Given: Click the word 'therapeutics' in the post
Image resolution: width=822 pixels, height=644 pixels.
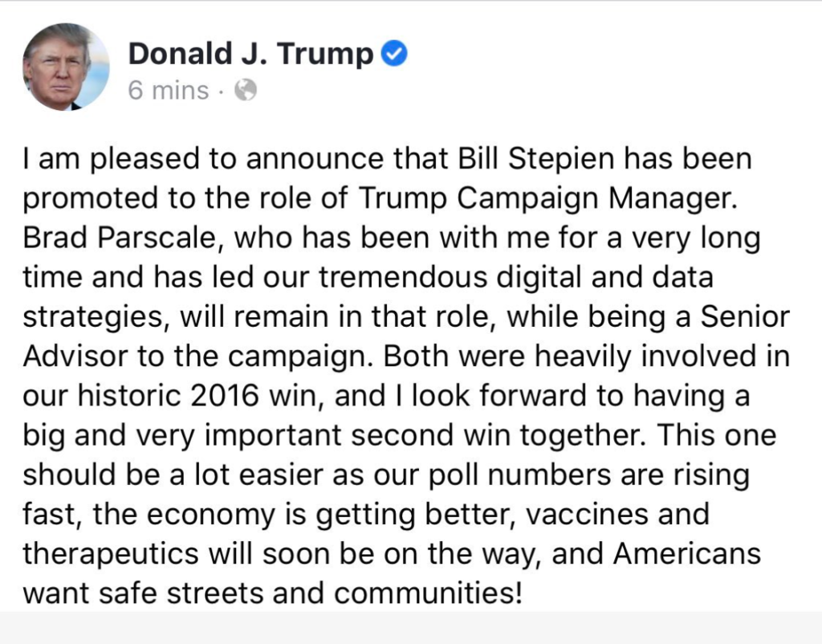Looking at the screenshot, I should pyautogui.click(x=110, y=554).
